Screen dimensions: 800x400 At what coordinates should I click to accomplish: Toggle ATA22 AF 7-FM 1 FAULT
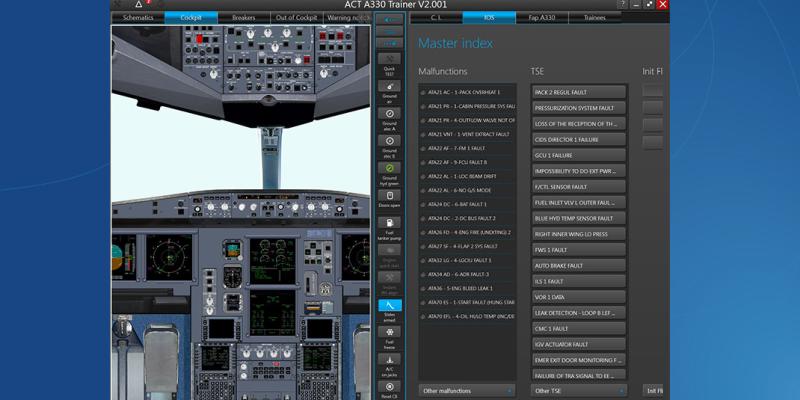467,148
